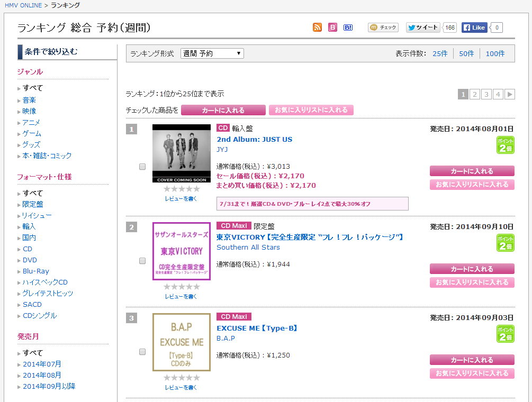This screenshot has height=402, width=532.
Task: Show 50件 items per page
Action: click(x=466, y=53)
